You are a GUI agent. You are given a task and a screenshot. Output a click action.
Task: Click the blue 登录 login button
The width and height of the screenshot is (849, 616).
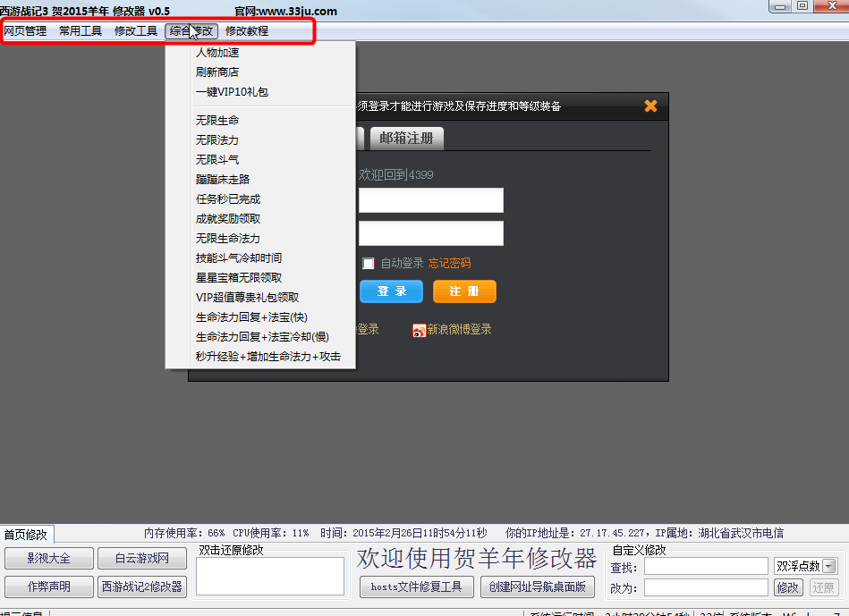391,291
